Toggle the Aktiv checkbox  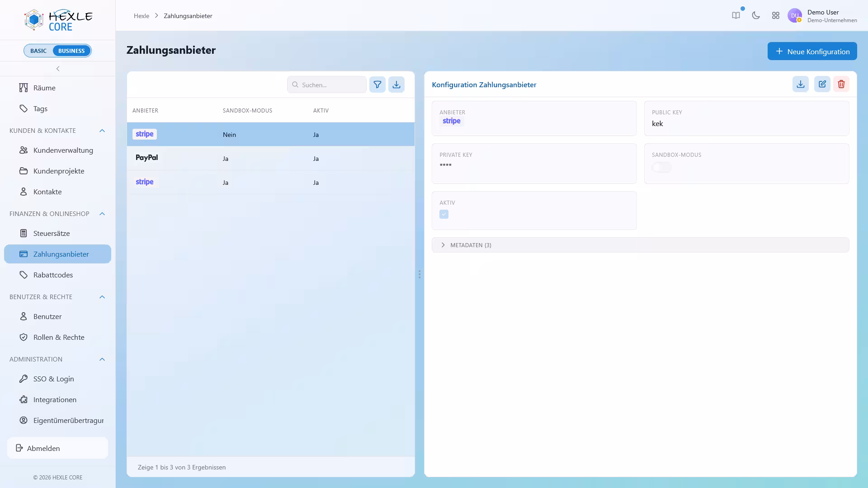pyautogui.click(x=444, y=214)
